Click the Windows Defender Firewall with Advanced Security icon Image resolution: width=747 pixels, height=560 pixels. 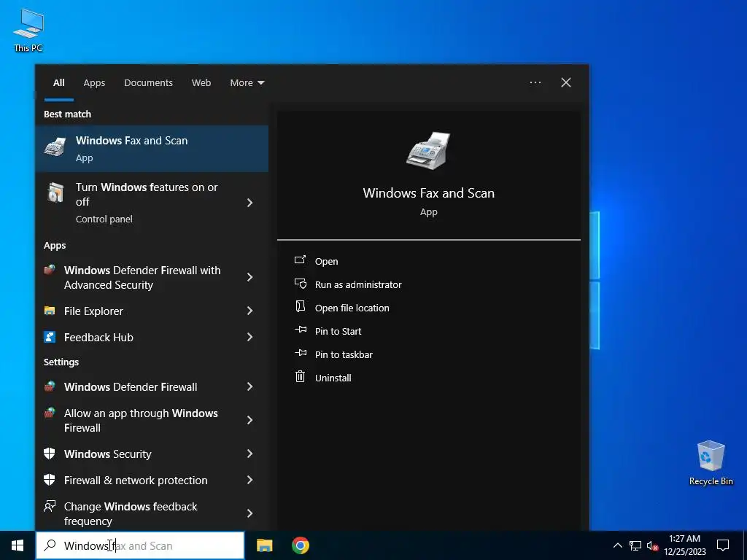pyautogui.click(x=50, y=270)
